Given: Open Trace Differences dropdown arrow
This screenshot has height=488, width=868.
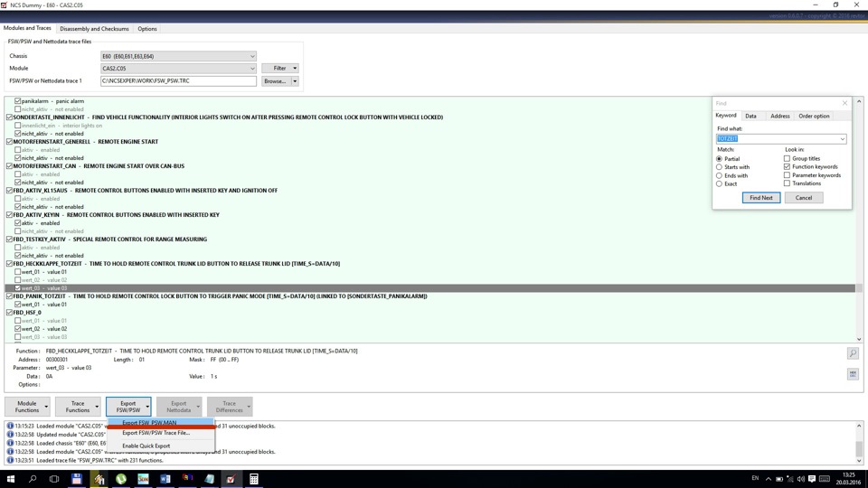Looking at the screenshot, I should click(x=249, y=407).
